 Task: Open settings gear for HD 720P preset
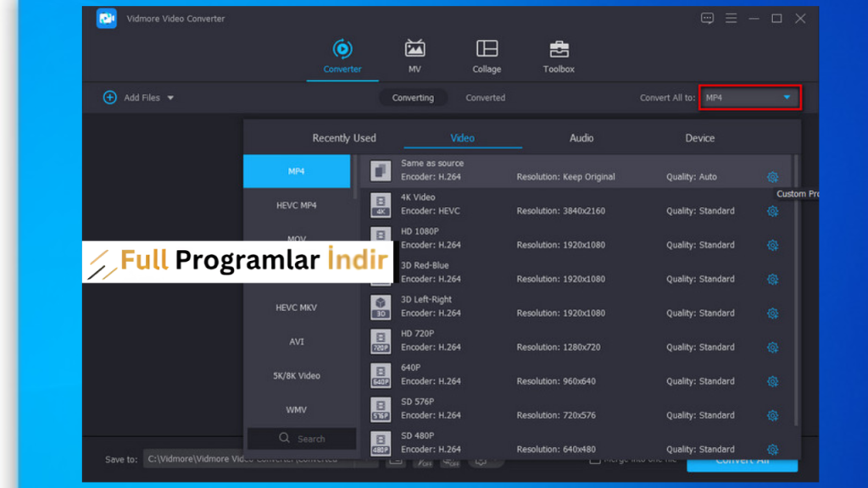pyautogui.click(x=772, y=347)
